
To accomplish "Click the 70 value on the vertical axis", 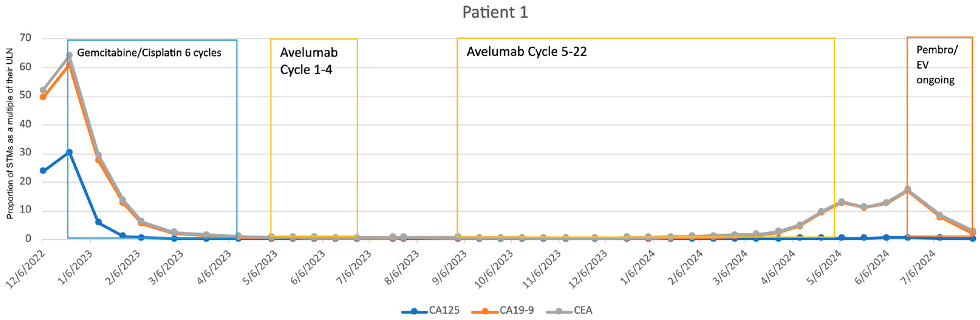I will click(25, 38).
